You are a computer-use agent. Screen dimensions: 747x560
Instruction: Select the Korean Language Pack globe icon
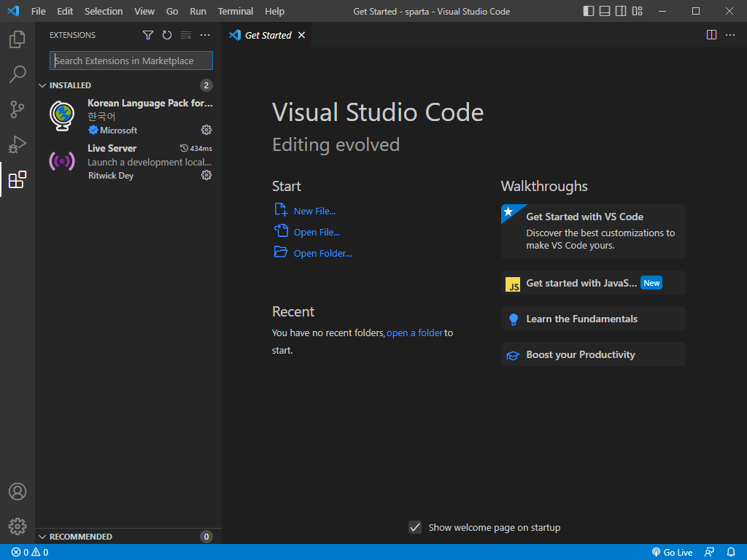(x=63, y=116)
